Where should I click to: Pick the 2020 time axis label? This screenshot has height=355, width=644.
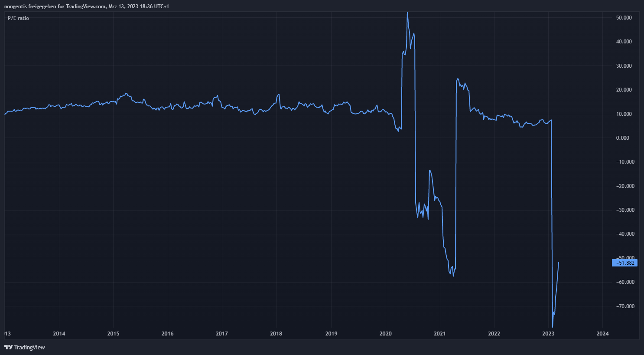tap(385, 334)
